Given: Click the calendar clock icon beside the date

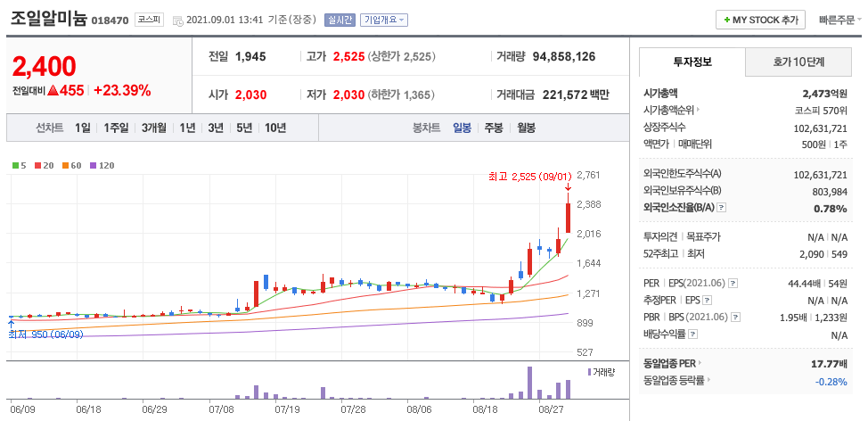Looking at the screenshot, I should coord(177,21).
